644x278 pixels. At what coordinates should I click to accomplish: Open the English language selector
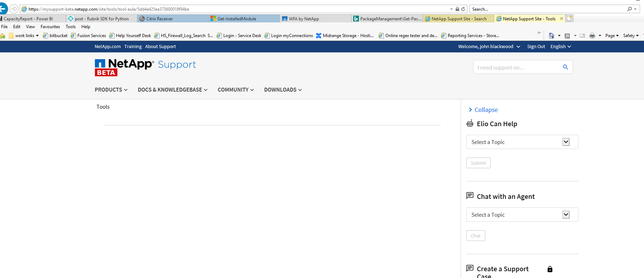tap(561, 47)
